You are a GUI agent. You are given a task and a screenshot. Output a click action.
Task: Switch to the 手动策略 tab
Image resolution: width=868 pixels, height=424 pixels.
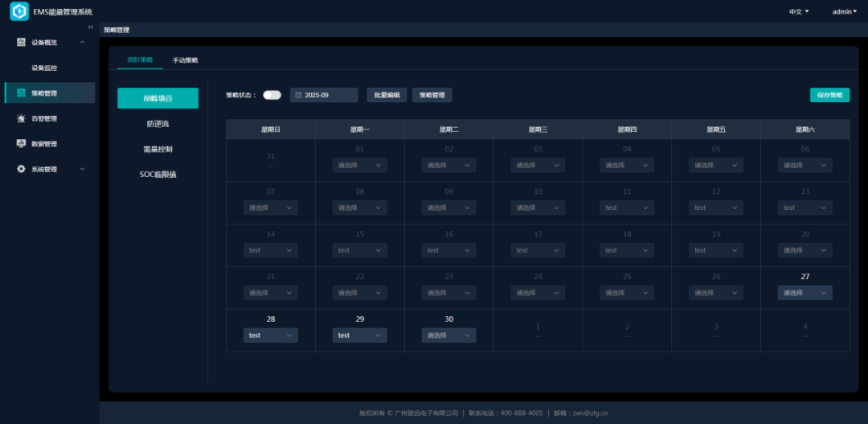click(x=186, y=60)
